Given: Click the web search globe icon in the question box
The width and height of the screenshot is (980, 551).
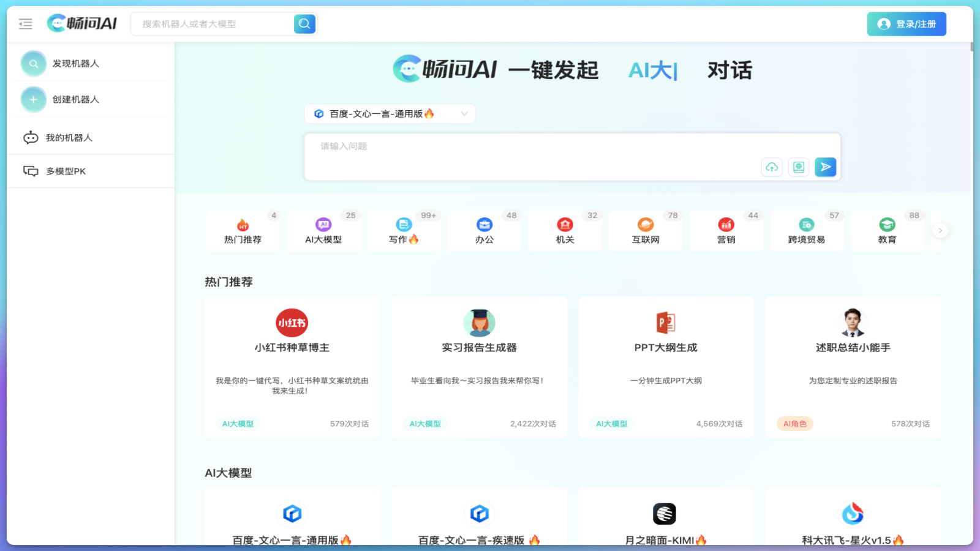Looking at the screenshot, I should coord(799,167).
